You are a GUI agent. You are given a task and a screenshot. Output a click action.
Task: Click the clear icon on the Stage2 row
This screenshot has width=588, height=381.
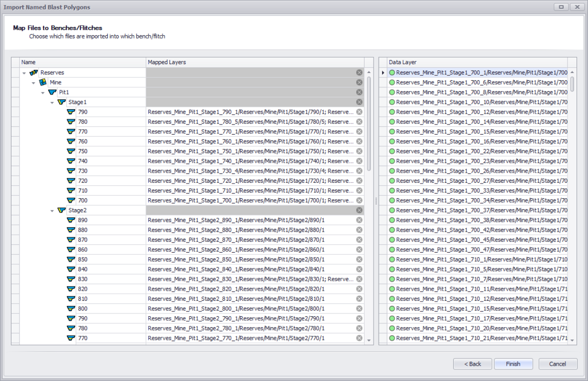point(359,210)
